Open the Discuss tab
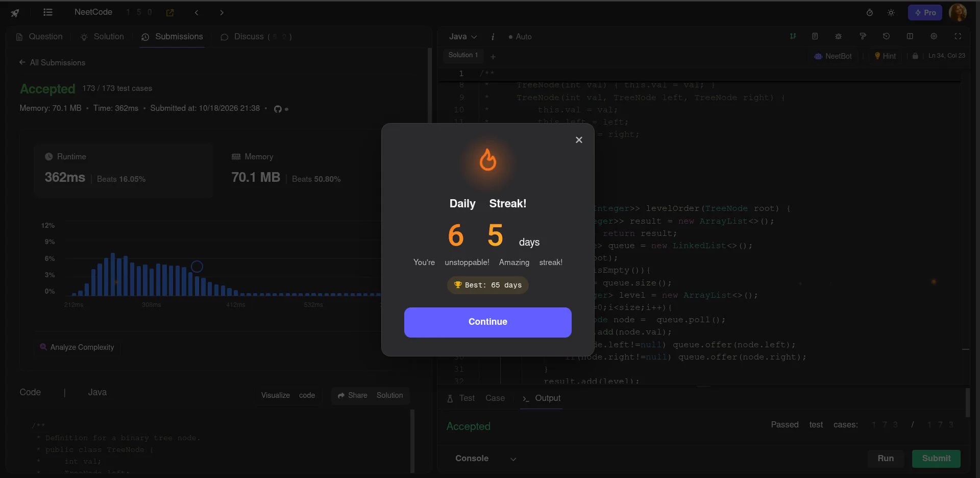 (256, 37)
